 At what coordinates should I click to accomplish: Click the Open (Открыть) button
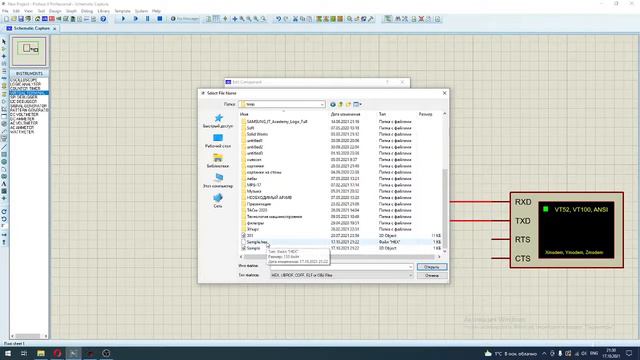(432, 267)
